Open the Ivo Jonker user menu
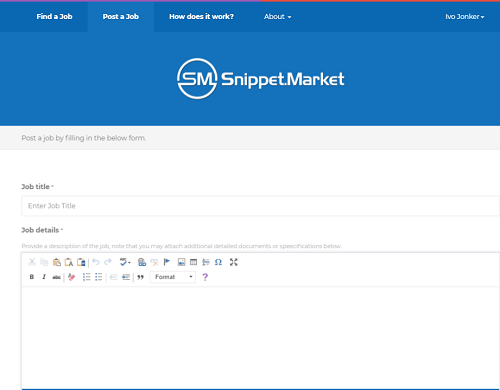The image size is (500, 390). click(x=465, y=17)
